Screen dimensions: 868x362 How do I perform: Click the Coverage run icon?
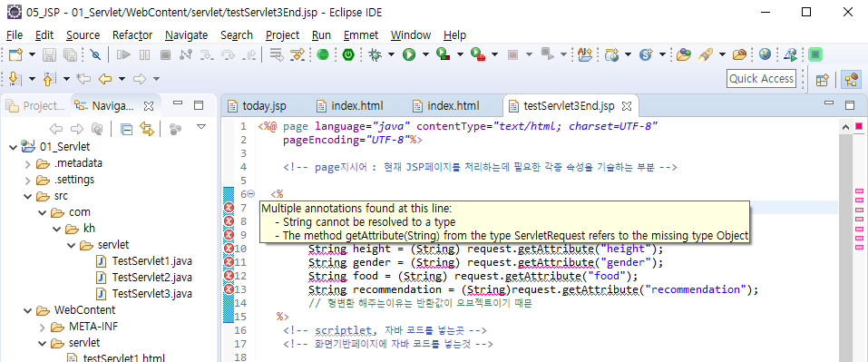click(x=443, y=54)
